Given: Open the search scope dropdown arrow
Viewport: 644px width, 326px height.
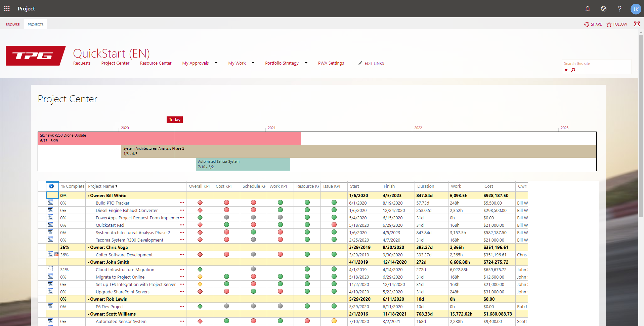Looking at the screenshot, I should 566,70.
